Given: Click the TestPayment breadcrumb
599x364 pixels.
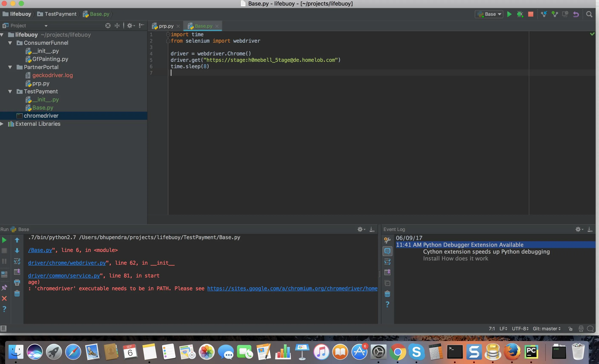Looking at the screenshot, I should coord(60,14).
